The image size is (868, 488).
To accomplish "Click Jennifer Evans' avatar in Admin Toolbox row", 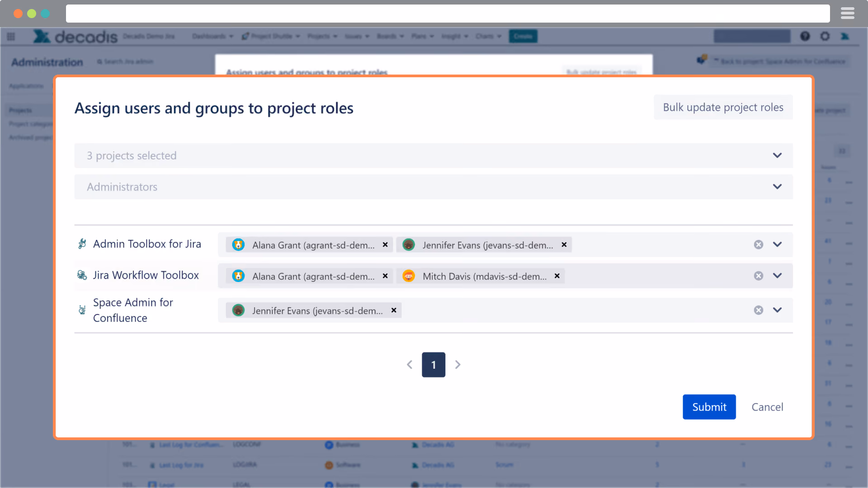I will click(x=409, y=244).
